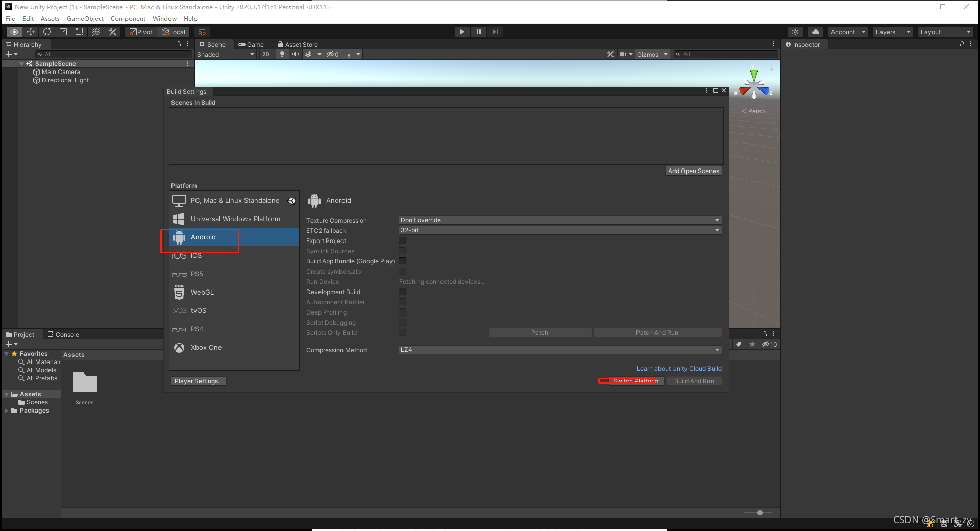Start Play mode
The image size is (980, 531).
[x=462, y=32]
